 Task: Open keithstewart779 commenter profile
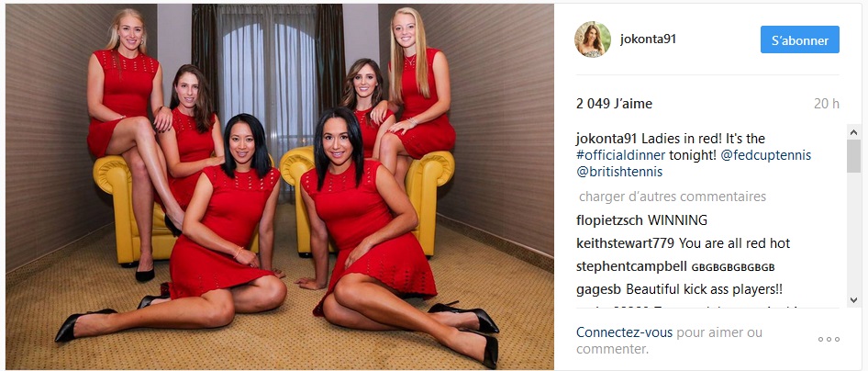click(625, 243)
